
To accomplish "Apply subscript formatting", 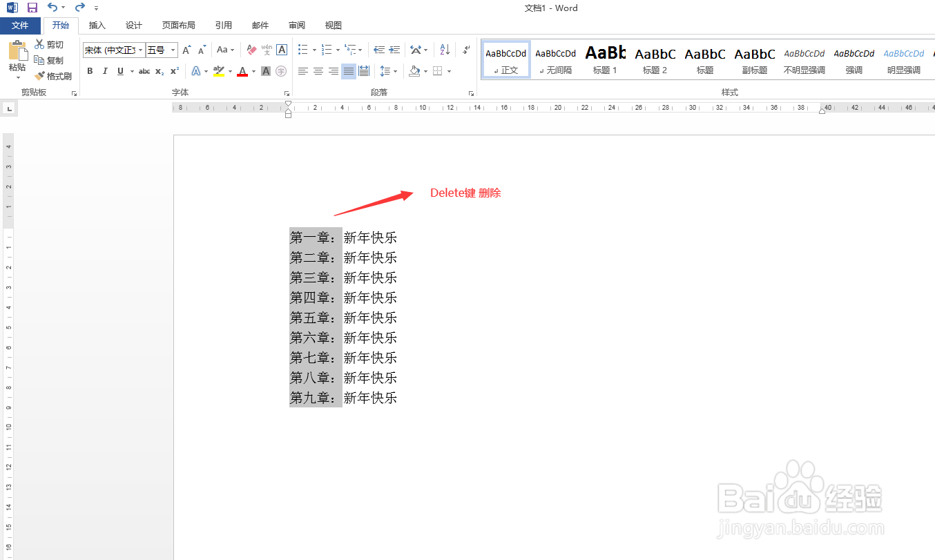I will pos(159,71).
